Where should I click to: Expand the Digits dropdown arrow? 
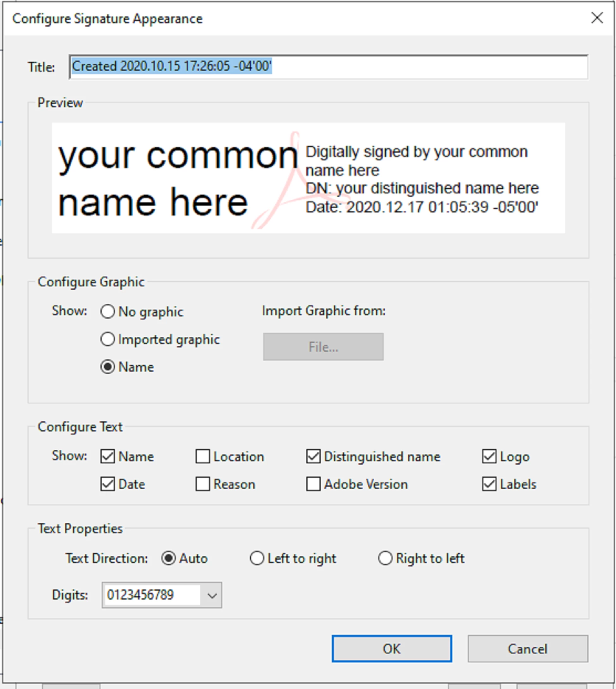[x=212, y=595]
